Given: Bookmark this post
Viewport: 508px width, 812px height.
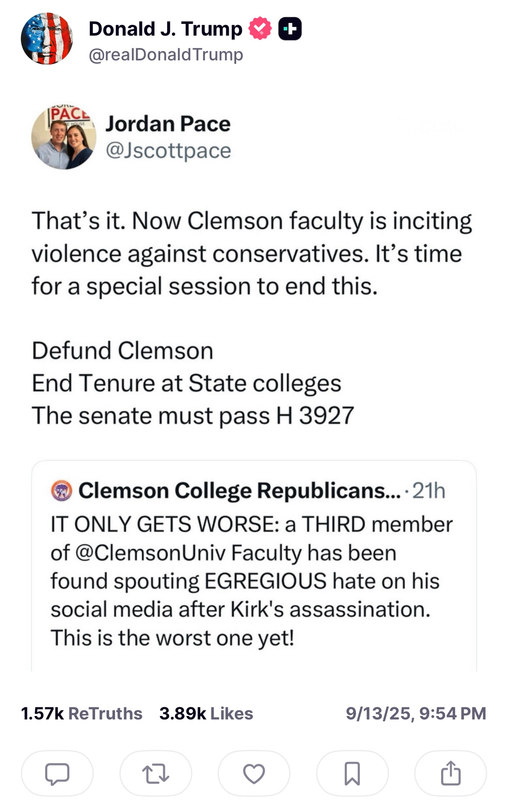Looking at the screenshot, I should pyautogui.click(x=352, y=773).
